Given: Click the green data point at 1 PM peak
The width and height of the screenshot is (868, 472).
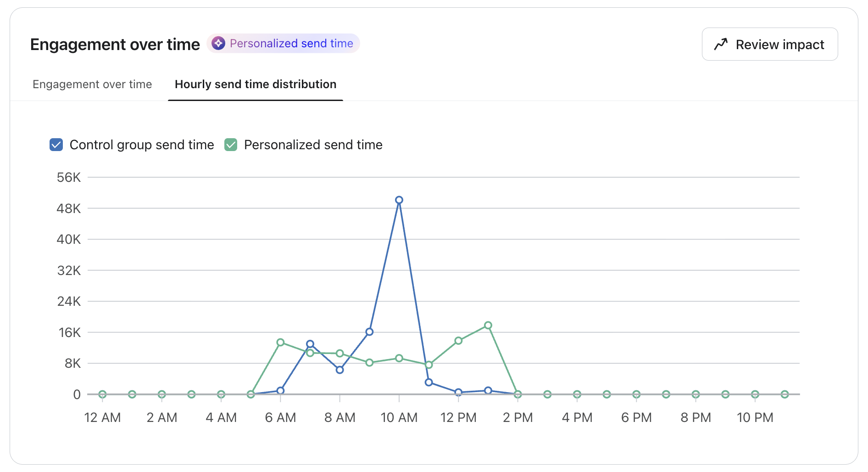Looking at the screenshot, I should [488, 326].
